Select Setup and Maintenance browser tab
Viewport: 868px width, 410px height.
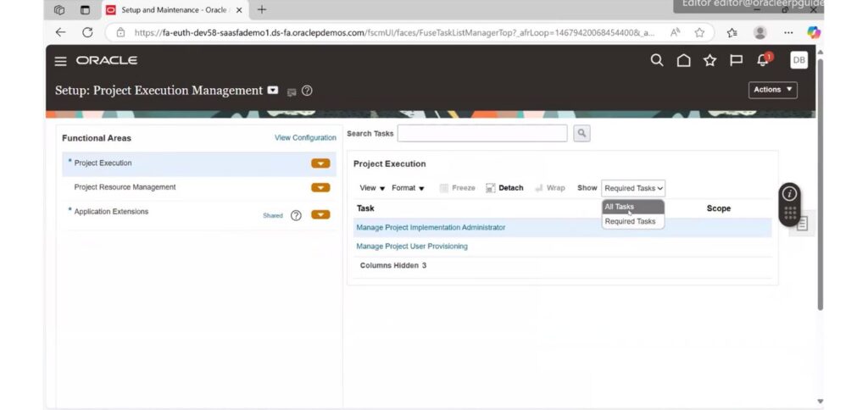pyautogui.click(x=174, y=10)
